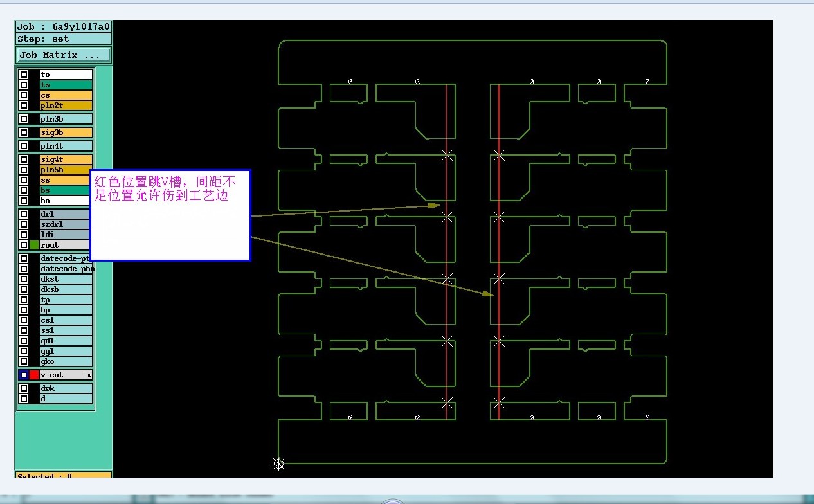Screen dimensions: 814x504
Task: Toggle display checkbox for layer to
Action: 24,75
